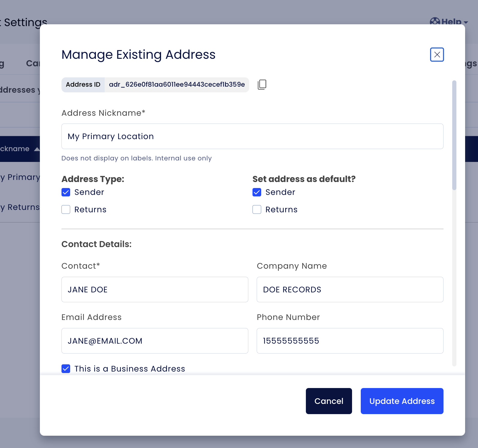This screenshot has width=478, height=448.
Task: Sort by Nickname column arrow
Action: 37,149
